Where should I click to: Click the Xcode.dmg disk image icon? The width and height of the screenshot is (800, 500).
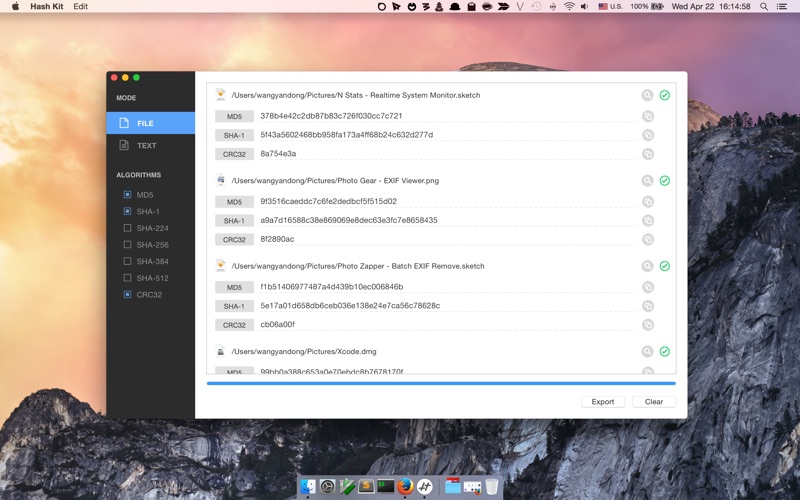coord(220,351)
